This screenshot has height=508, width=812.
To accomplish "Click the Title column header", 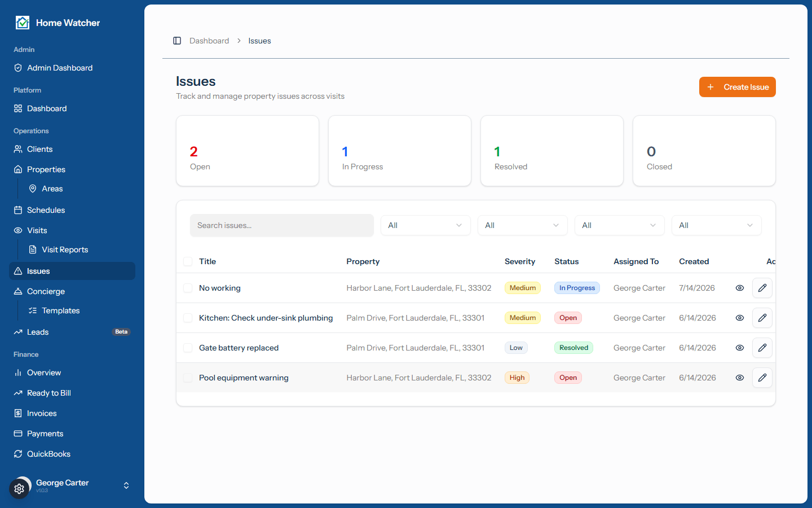I will tap(208, 261).
